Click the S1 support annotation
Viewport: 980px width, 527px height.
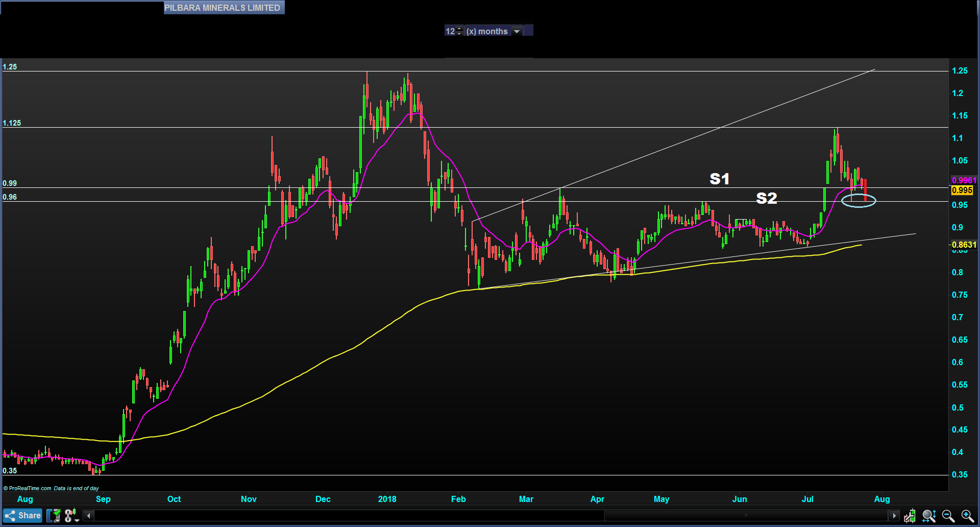coord(720,179)
